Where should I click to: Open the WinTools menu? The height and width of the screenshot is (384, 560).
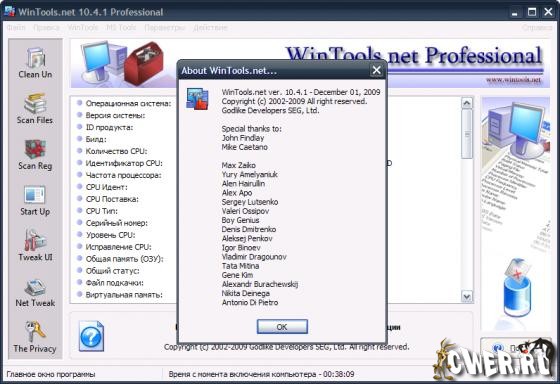[x=83, y=28]
